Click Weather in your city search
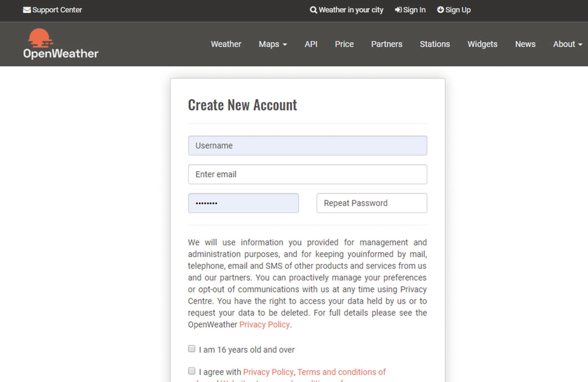 click(x=347, y=10)
